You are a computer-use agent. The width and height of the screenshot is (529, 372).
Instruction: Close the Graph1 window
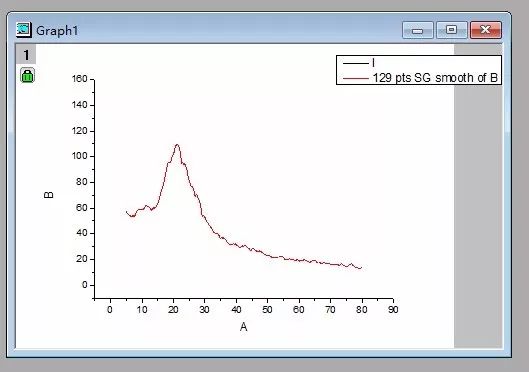click(x=485, y=30)
